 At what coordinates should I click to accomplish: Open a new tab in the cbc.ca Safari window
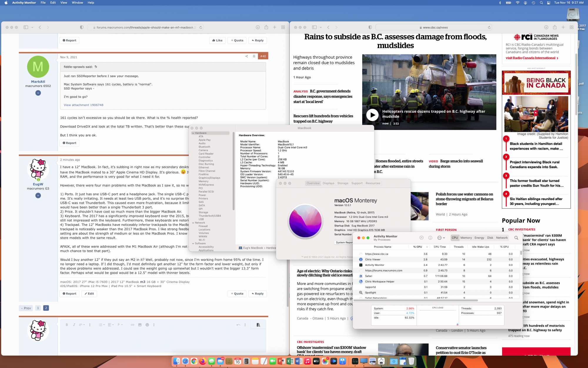[563, 27]
